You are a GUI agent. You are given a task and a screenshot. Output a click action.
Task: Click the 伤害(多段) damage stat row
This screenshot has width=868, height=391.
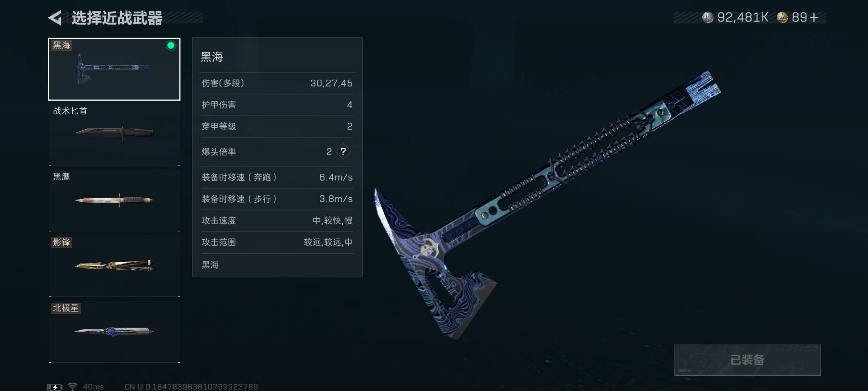pos(277,83)
